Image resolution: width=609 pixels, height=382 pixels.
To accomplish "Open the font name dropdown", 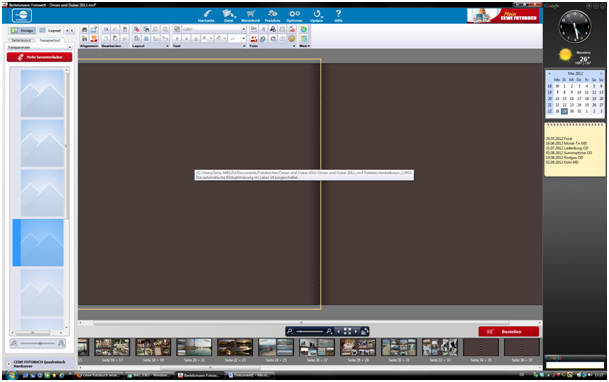I will 214,29.
